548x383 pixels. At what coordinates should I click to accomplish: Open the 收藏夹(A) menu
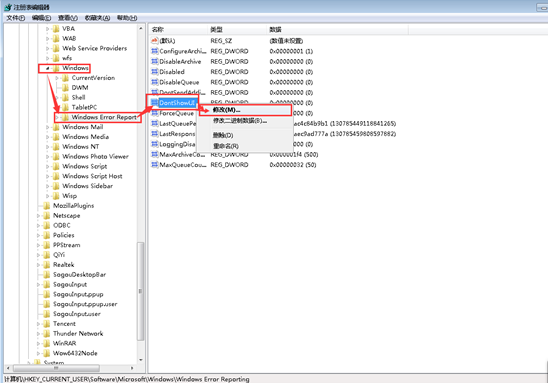coord(97,18)
